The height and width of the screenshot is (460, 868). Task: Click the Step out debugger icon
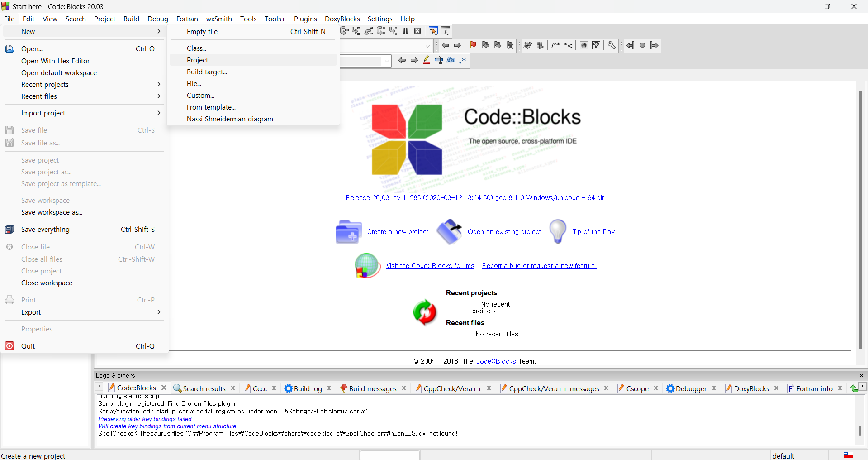pyautogui.click(x=369, y=31)
